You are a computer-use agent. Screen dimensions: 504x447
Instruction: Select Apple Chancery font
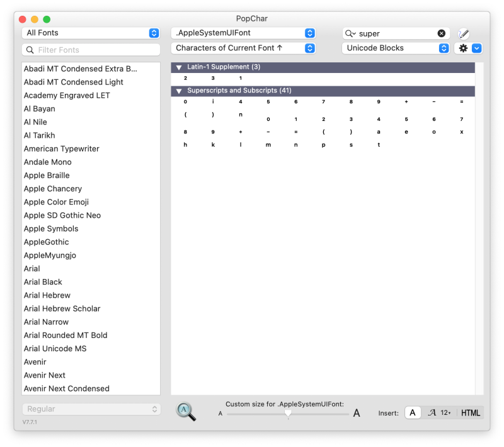[x=91, y=189]
